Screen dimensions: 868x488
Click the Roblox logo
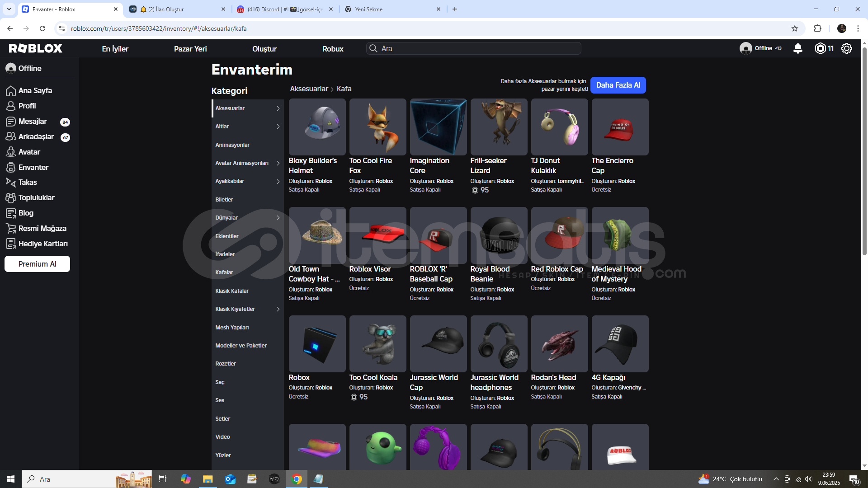coord(36,48)
